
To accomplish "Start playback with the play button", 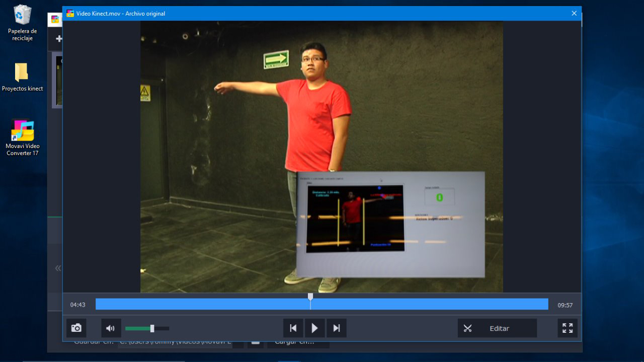I will point(314,328).
